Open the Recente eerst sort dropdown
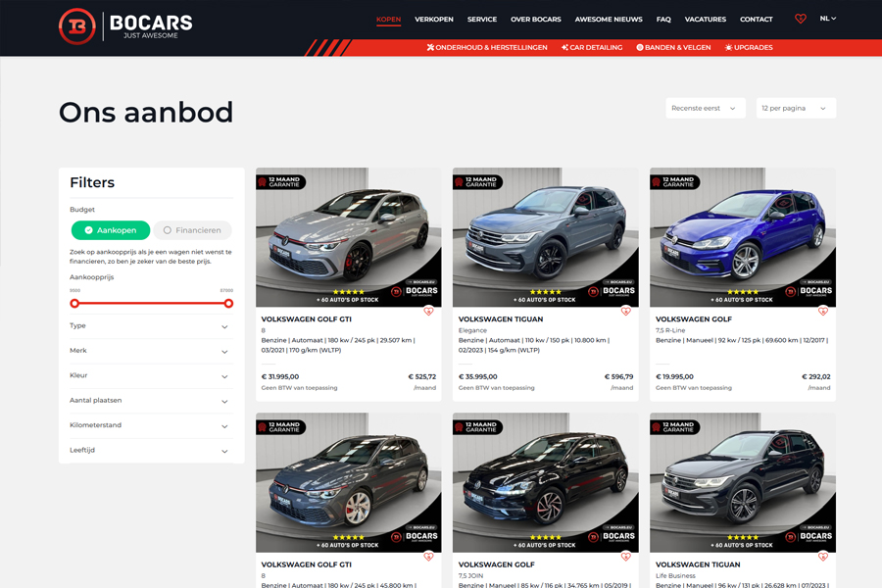The width and height of the screenshot is (882, 588). click(706, 108)
